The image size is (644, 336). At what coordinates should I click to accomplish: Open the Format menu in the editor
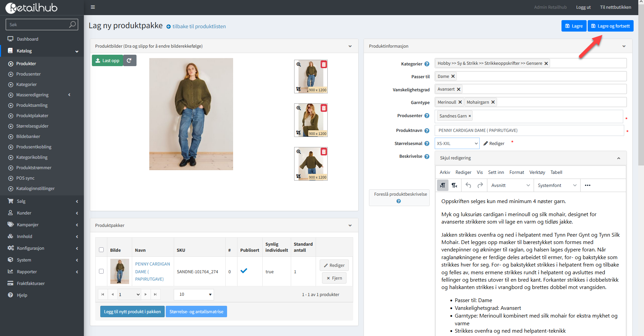coord(517,172)
